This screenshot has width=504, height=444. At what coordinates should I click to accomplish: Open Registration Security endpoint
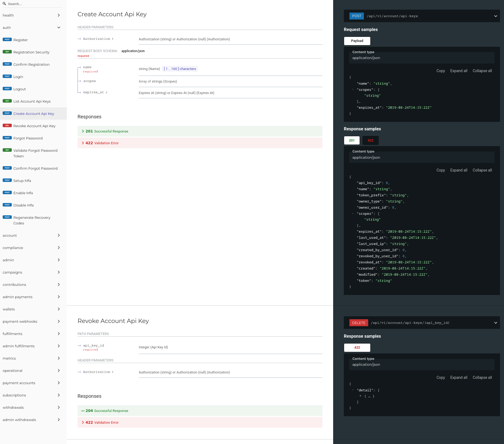tap(33, 52)
